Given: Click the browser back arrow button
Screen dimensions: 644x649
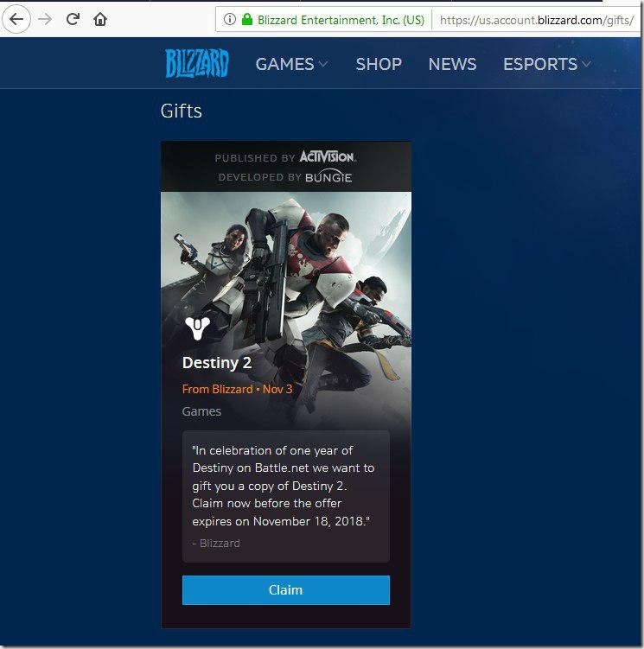Looking at the screenshot, I should pos(16,19).
